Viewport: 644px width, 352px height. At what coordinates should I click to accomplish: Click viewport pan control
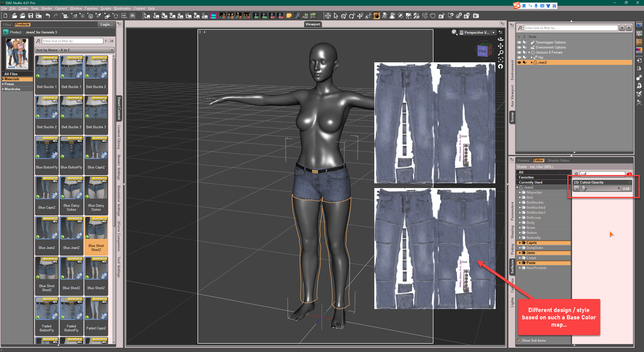(x=501, y=46)
